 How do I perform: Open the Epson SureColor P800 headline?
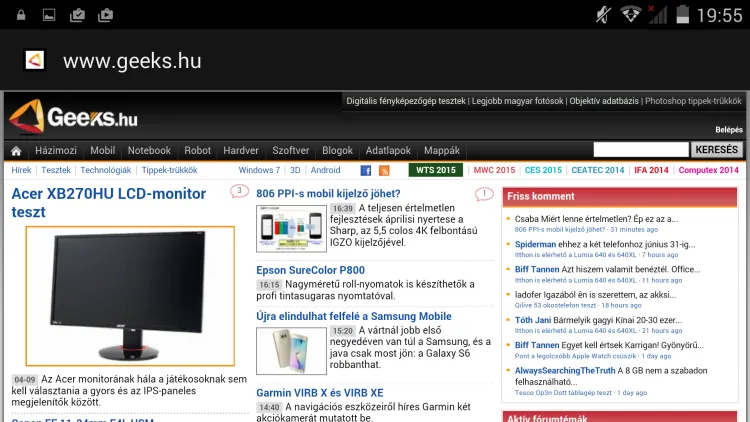click(x=310, y=270)
